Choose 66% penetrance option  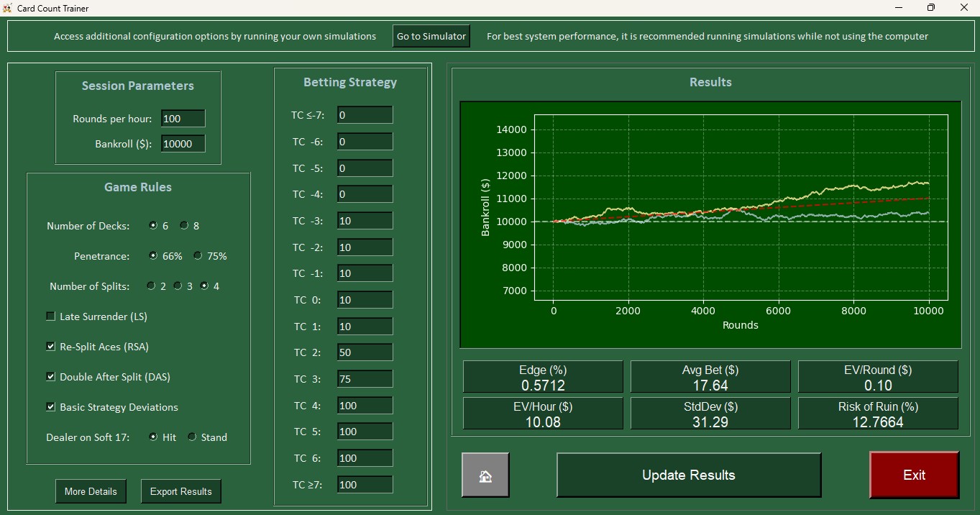[x=153, y=256]
